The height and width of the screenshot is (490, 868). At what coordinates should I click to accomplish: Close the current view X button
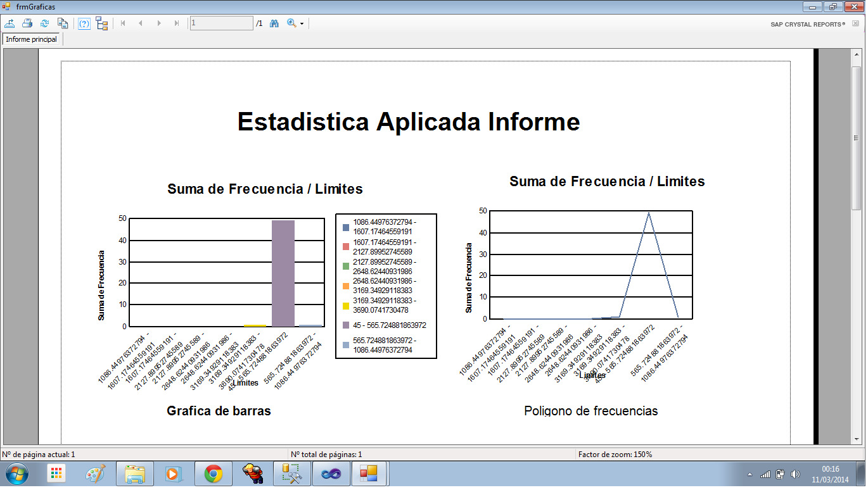tap(855, 23)
